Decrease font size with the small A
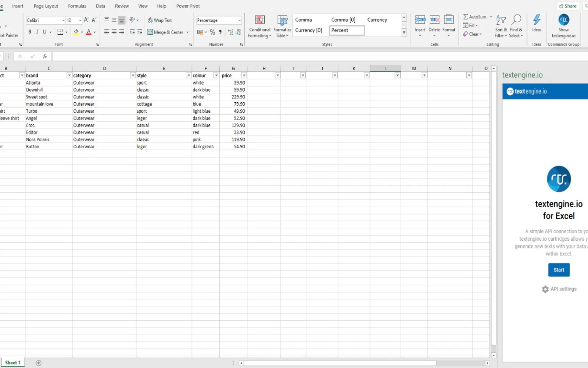This screenshot has height=368, width=588. [94, 20]
